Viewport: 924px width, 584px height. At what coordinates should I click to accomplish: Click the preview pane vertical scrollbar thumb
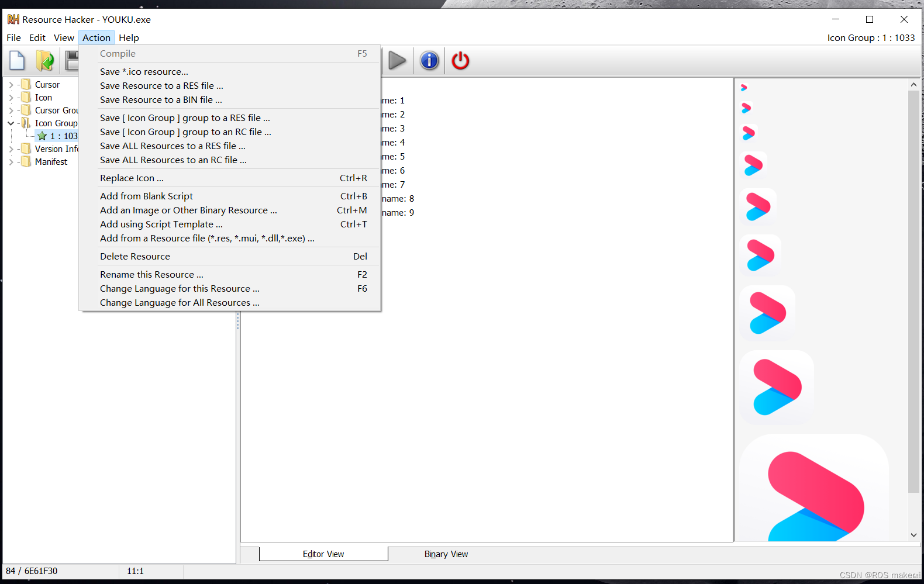pyautogui.click(x=913, y=291)
